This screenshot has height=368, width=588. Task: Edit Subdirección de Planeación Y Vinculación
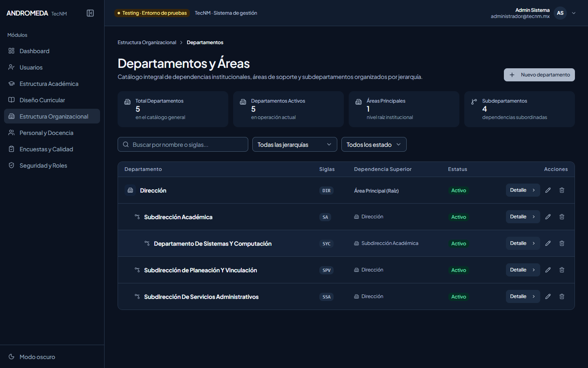548,270
